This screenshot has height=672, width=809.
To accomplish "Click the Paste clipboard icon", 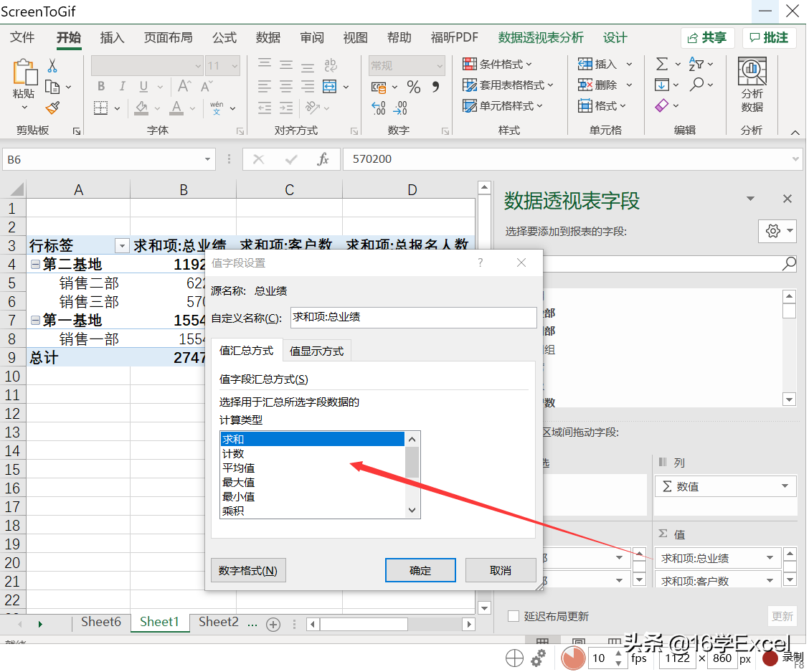I will [x=24, y=73].
